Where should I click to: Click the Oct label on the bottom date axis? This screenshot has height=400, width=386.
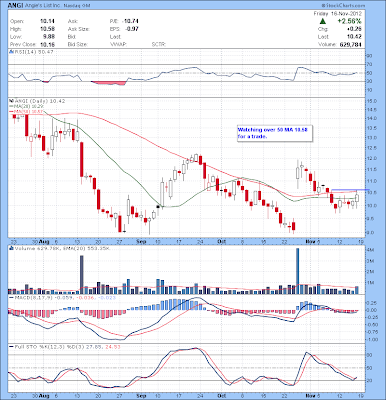pyautogui.click(x=220, y=396)
